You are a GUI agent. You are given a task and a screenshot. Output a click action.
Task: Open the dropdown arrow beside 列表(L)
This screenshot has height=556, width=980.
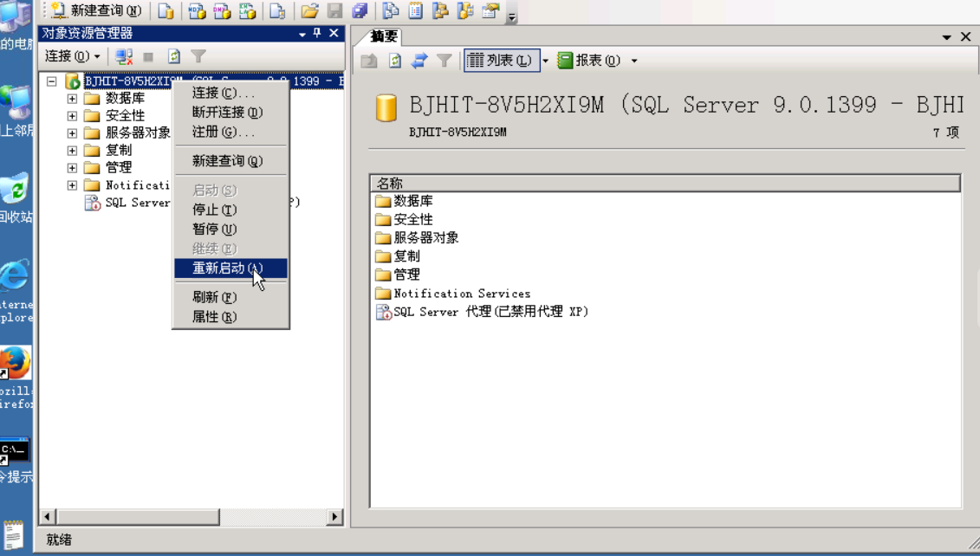[x=546, y=61]
